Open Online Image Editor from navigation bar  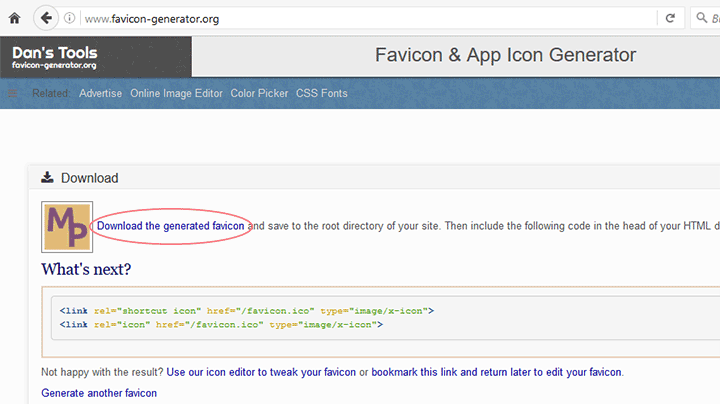tap(176, 93)
